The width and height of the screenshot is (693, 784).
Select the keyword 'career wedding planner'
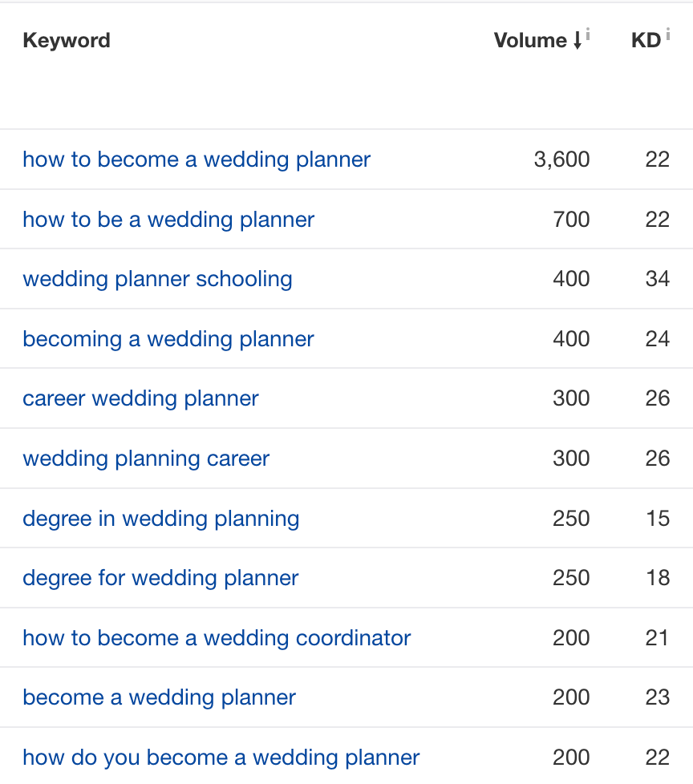(x=140, y=398)
